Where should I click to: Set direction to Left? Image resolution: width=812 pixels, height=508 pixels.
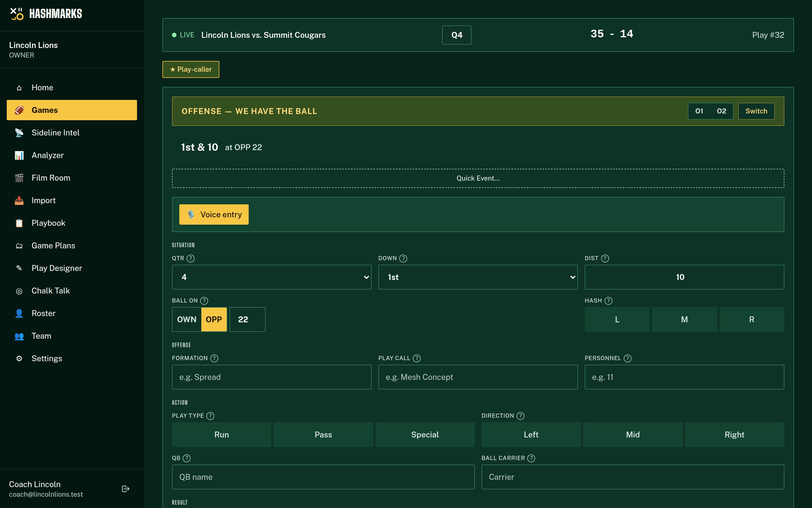531,435
